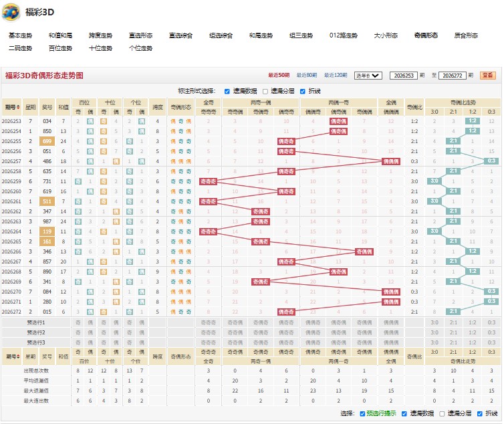Screen dimensions: 504x424
Task: Select 2:1 ratio in 预选行2
Action: [x=453, y=332]
